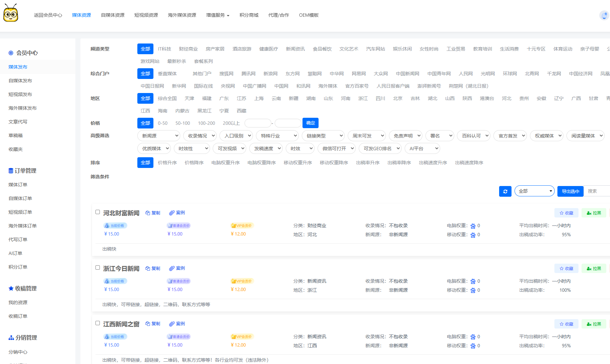Image resolution: width=610 pixels, height=364 pixels.
Task: Copy the 河北财富新闻 media name
Action: point(153,213)
